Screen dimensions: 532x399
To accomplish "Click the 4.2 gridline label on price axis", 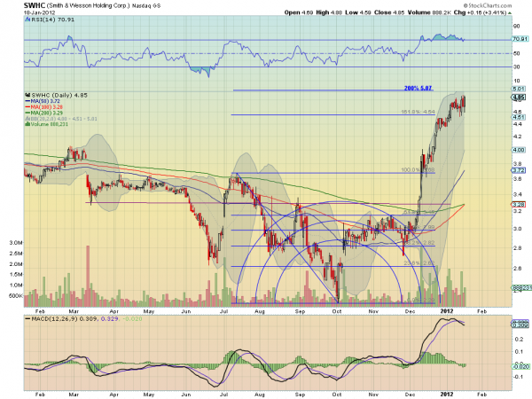I will click(518, 137).
